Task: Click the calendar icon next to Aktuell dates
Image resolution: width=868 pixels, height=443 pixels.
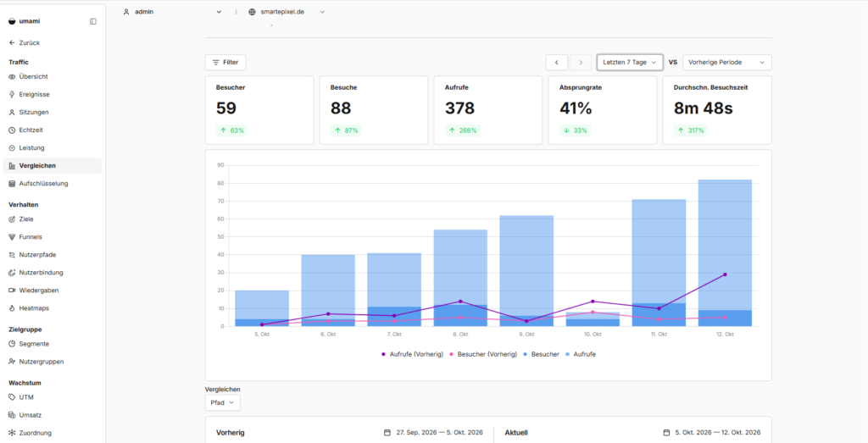Action: tap(666, 433)
